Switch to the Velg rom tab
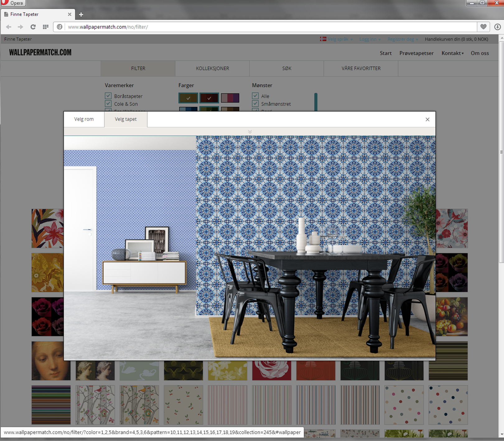 click(84, 119)
